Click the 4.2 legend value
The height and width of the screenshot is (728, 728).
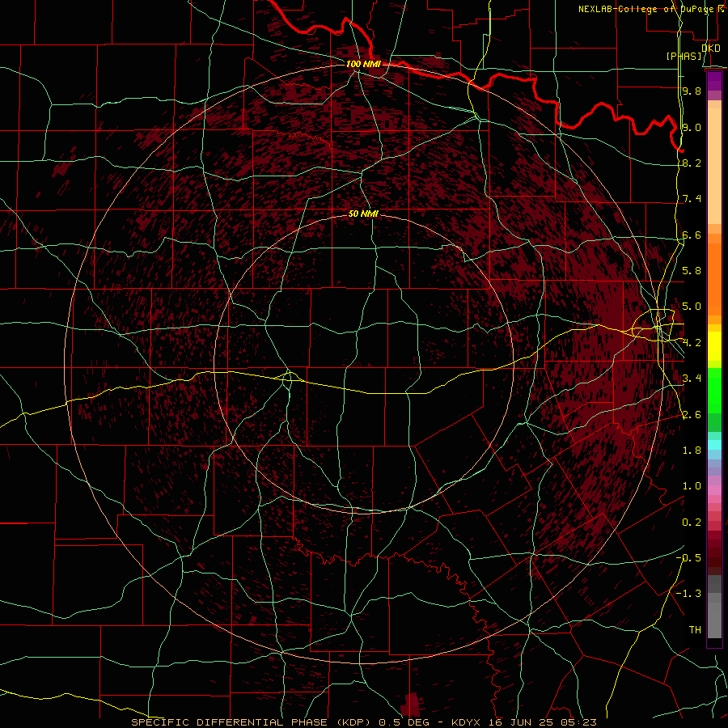pyautogui.click(x=692, y=343)
